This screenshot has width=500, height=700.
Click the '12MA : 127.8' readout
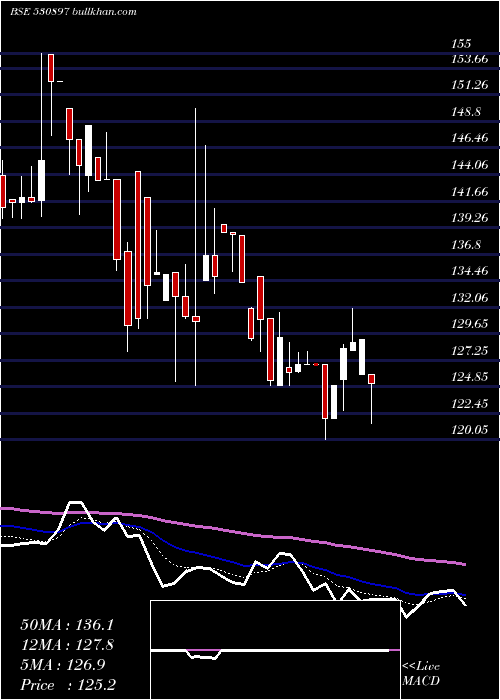point(67,645)
